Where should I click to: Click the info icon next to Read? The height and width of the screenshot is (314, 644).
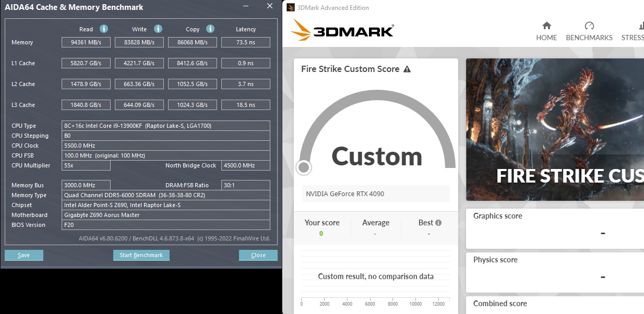104,29
